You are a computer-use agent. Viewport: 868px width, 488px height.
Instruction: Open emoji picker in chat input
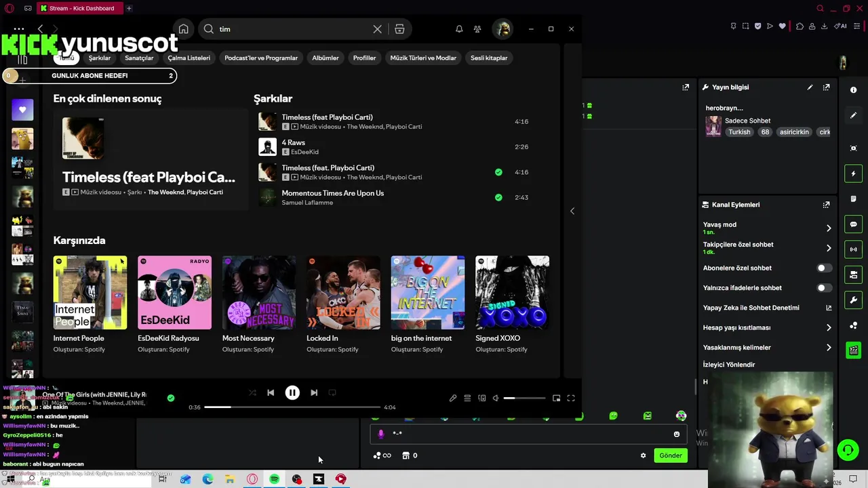(x=676, y=434)
